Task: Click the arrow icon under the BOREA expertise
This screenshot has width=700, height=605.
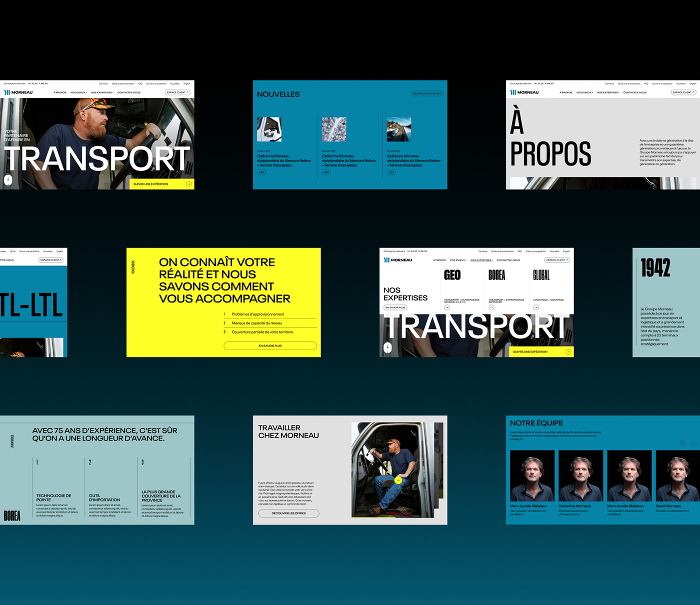Action: pos(491,307)
